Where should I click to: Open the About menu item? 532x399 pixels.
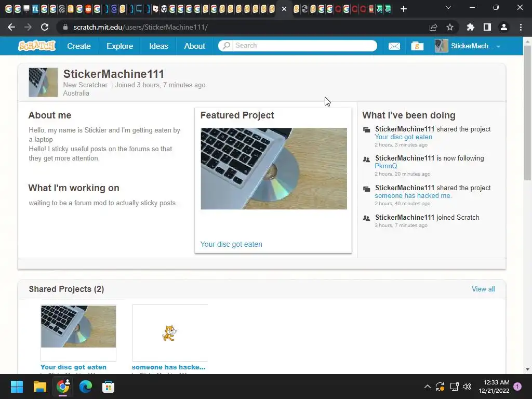point(194,46)
